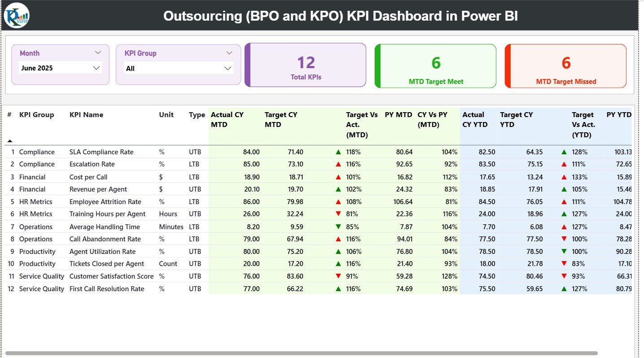Click the green down-arrow for Average Handling Time
This screenshot has width=644, height=358.
(x=339, y=227)
